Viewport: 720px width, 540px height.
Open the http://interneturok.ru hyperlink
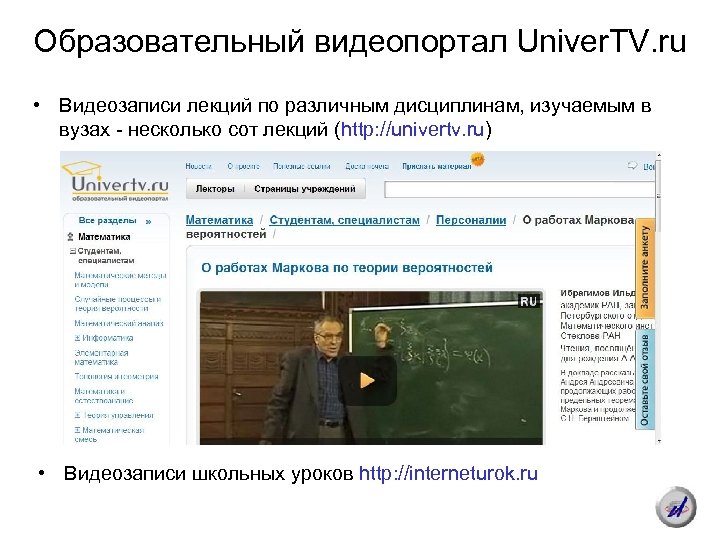448,473
